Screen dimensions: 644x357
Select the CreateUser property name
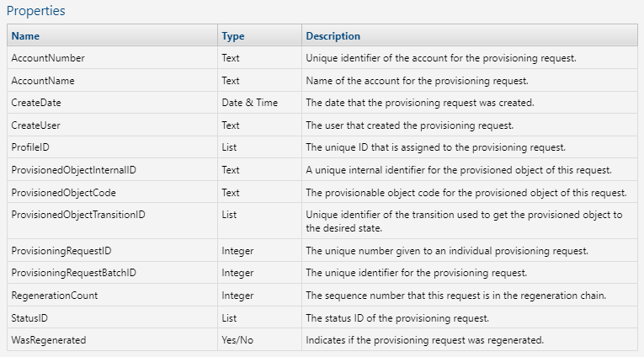[35, 125]
